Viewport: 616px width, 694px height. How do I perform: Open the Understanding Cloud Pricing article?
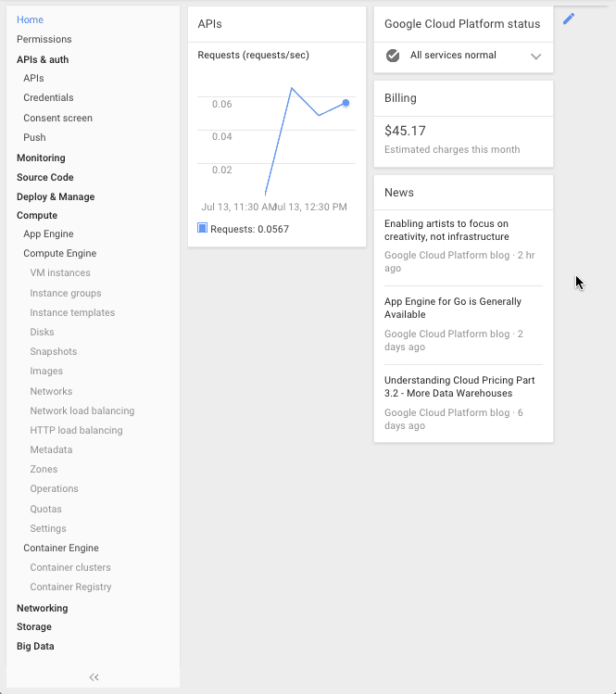pos(459,386)
